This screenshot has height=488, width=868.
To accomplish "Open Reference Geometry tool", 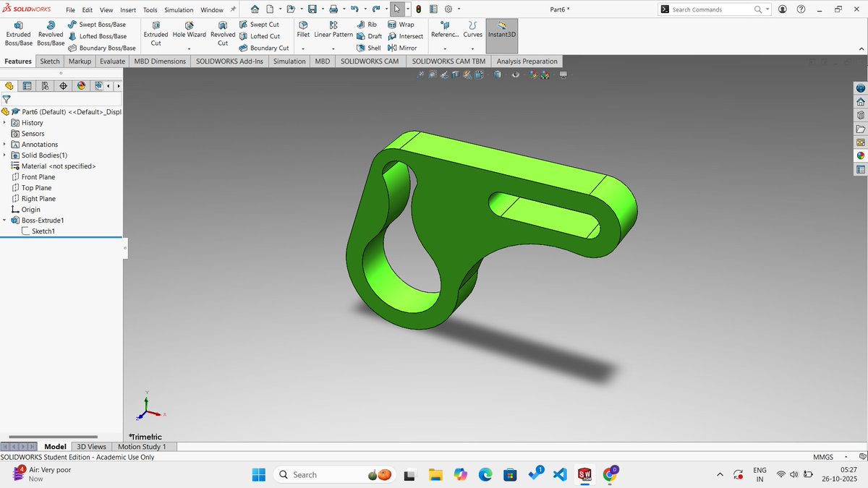I will [x=445, y=30].
